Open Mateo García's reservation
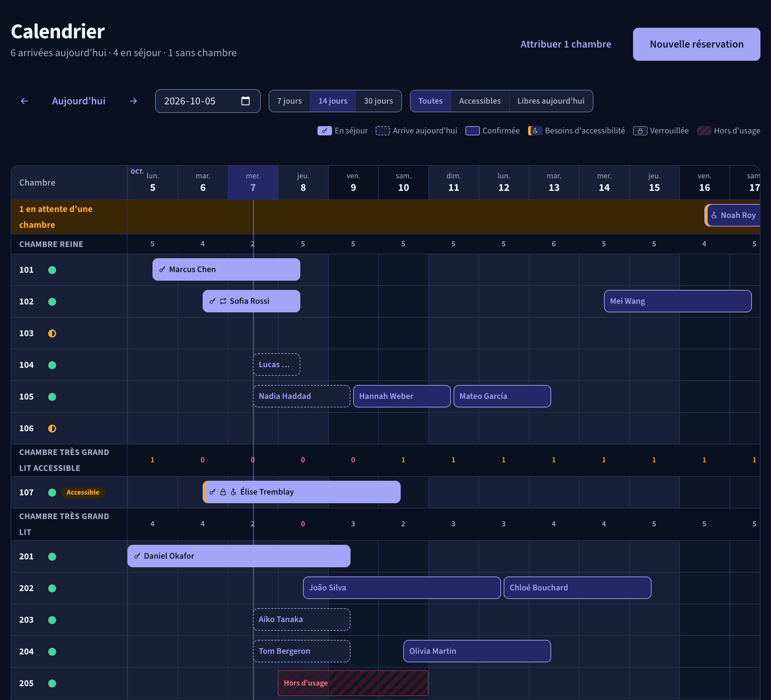771x700 pixels. click(x=502, y=396)
